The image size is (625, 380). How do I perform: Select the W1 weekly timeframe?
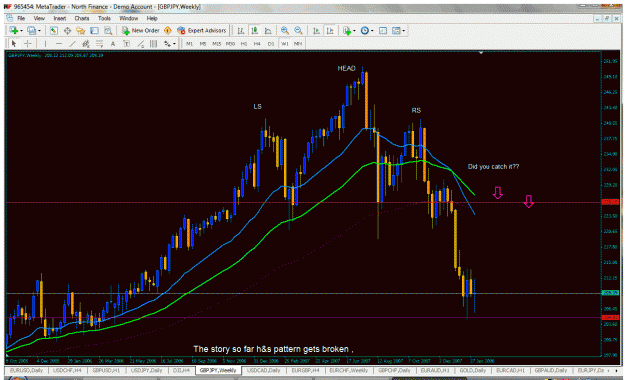tap(285, 43)
